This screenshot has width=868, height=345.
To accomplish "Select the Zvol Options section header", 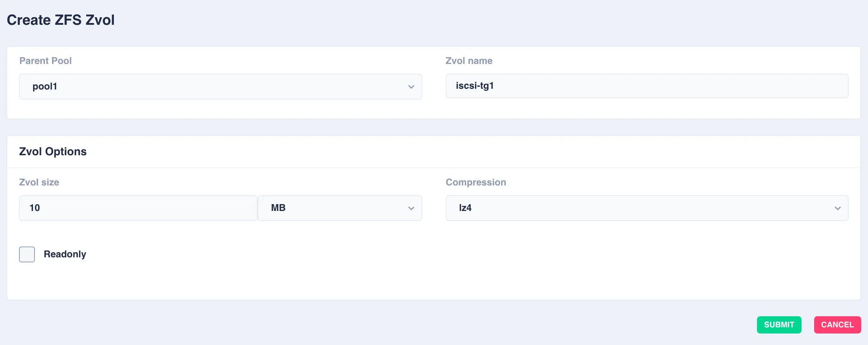I will [x=53, y=151].
